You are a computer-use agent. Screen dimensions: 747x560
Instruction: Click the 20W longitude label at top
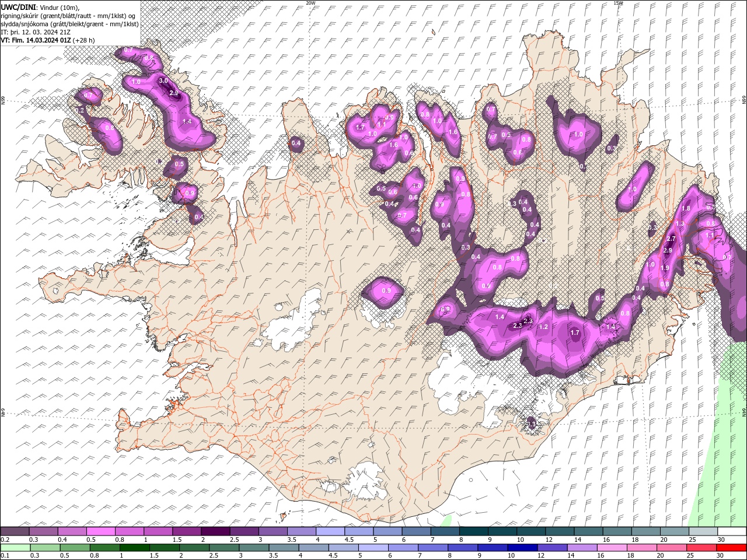point(310,3)
